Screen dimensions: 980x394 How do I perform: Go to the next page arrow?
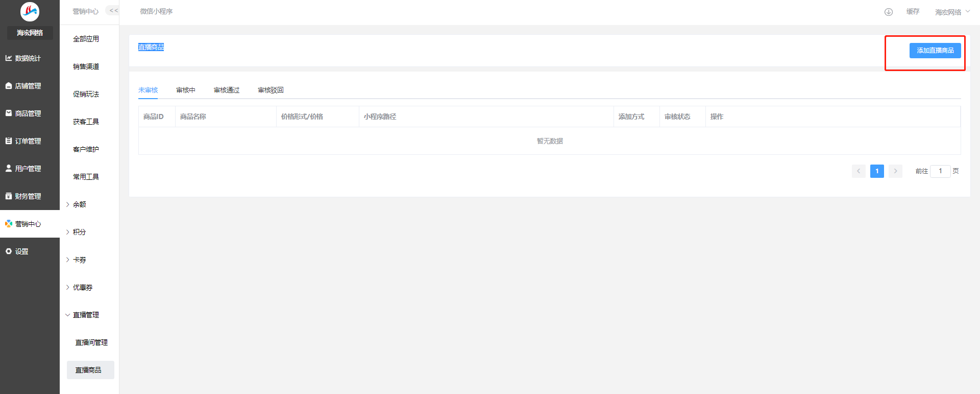(895, 171)
